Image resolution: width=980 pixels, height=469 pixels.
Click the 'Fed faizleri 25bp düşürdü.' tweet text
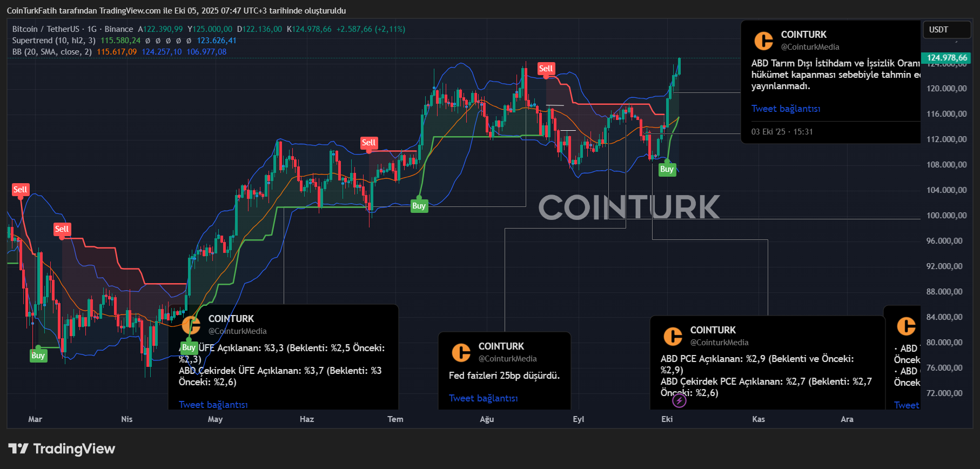pos(504,376)
